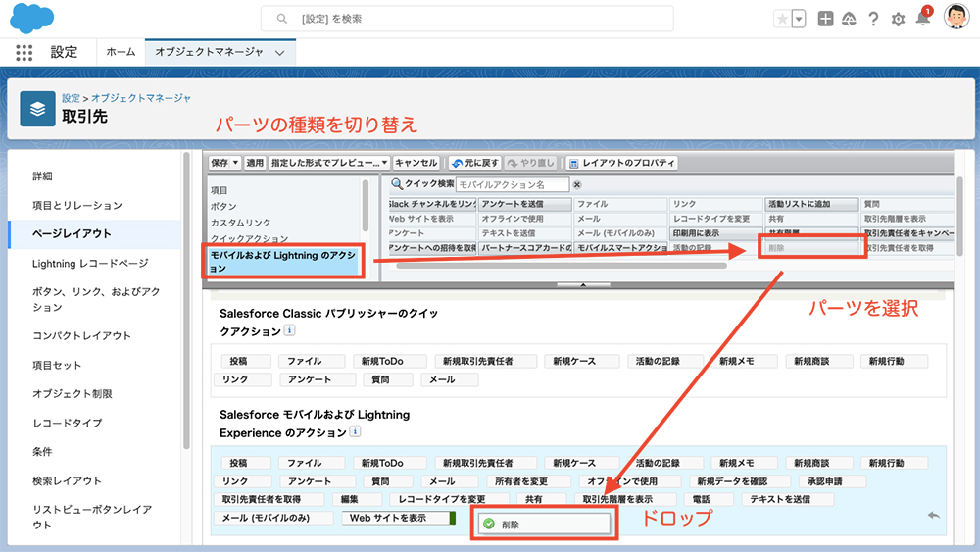The image size is (980, 552).
Task: Select 活動リストに追加 in the palette
Action: coord(811,204)
